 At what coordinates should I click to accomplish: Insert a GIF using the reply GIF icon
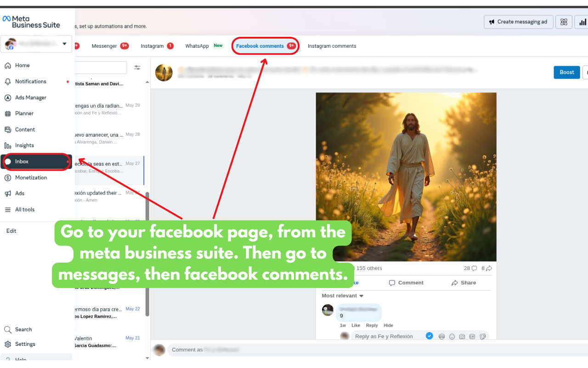[x=472, y=337]
